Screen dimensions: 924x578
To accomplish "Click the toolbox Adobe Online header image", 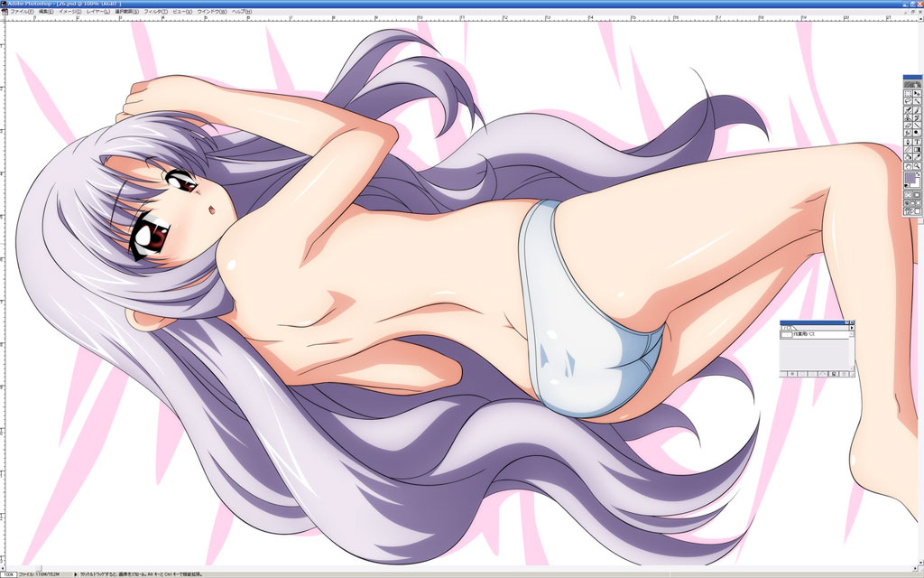I will point(913,85).
